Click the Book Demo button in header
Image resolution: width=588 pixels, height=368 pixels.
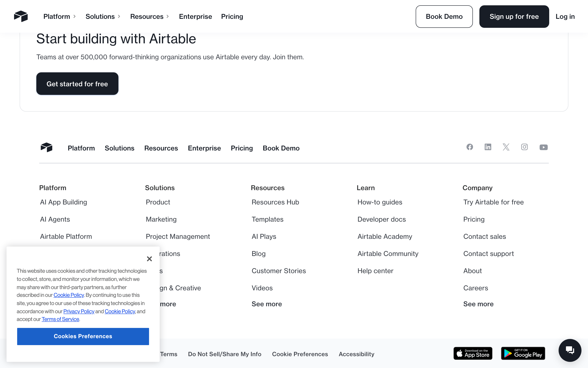tap(444, 17)
